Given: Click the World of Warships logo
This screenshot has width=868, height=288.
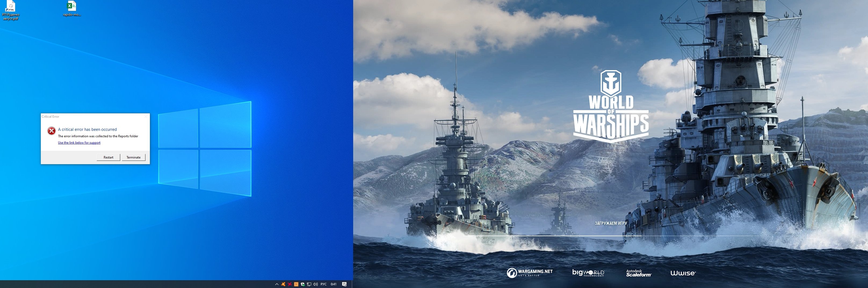Looking at the screenshot, I should tap(611, 106).
